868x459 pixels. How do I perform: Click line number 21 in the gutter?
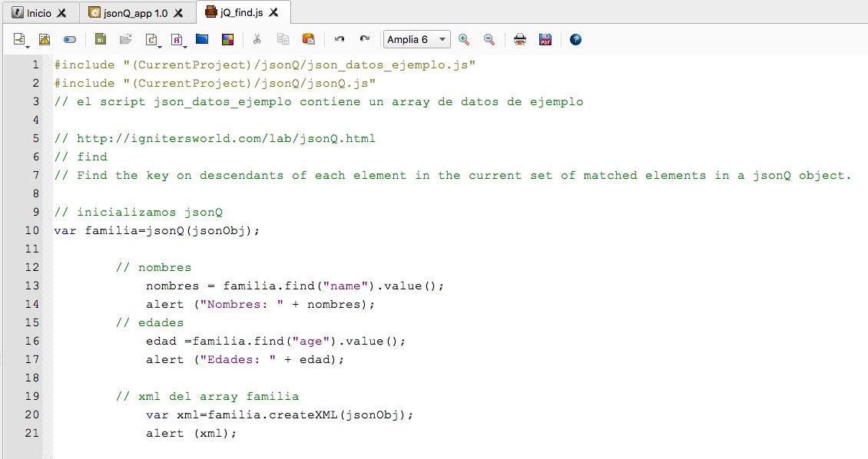[x=32, y=433]
